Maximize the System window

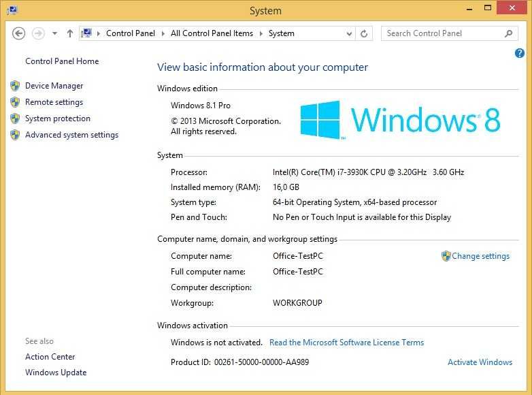[488, 7]
